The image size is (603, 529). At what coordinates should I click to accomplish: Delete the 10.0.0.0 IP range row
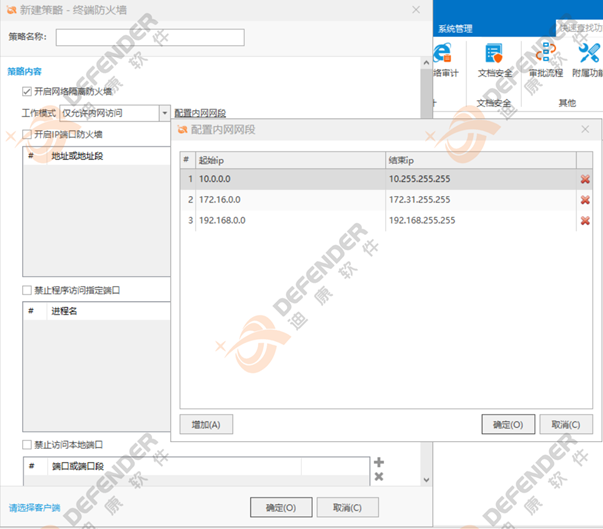coord(585,179)
